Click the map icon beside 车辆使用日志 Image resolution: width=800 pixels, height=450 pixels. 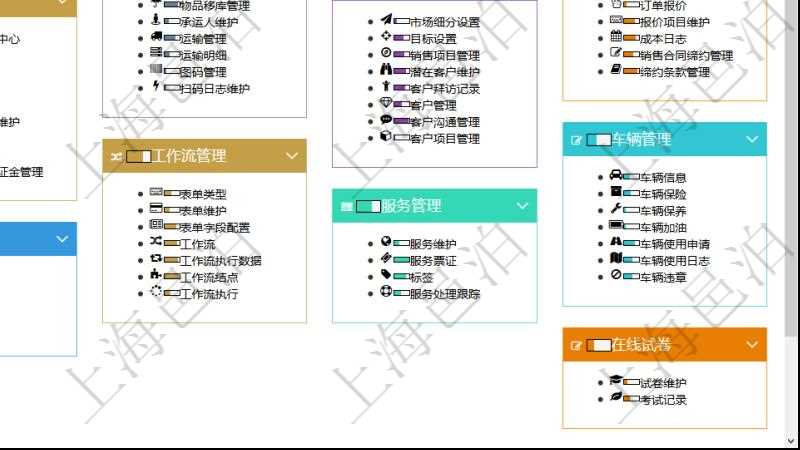tap(616, 258)
